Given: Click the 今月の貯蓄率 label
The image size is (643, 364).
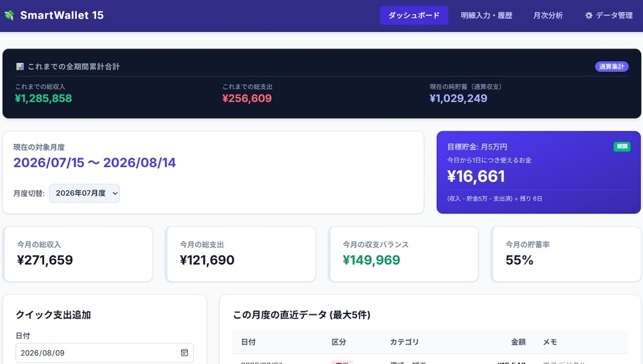Looking at the screenshot, I should [x=528, y=244].
